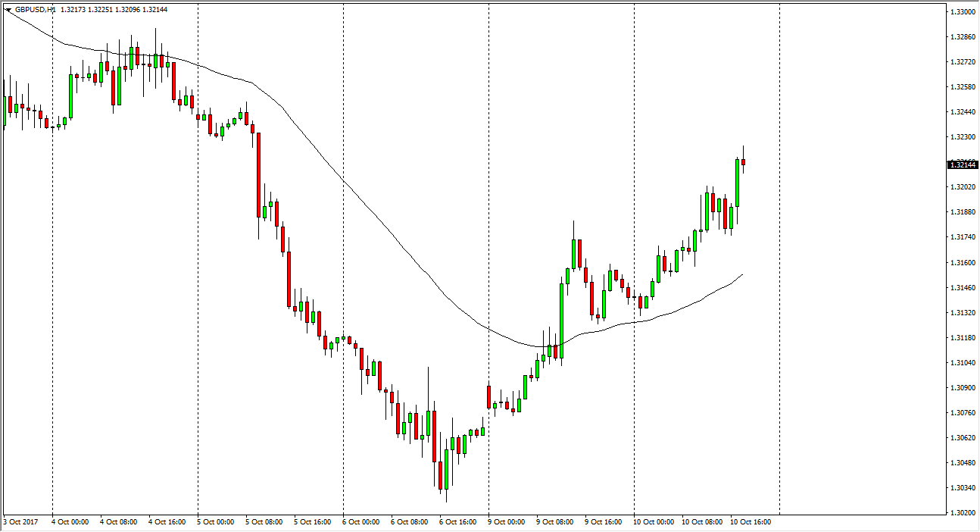Click the 1.30200 level on the price scale
Screen dimensions: 980x532
(963, 513)
